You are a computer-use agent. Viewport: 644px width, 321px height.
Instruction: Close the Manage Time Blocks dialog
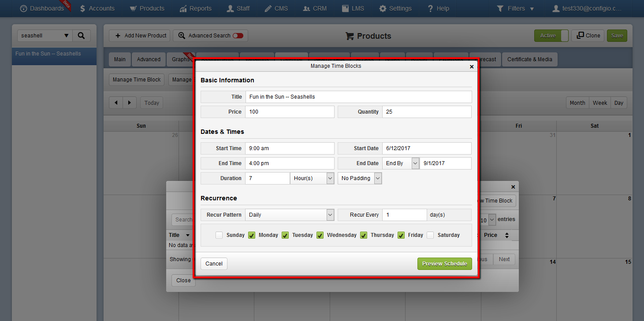pyautogui.click(x=472, y=66)
